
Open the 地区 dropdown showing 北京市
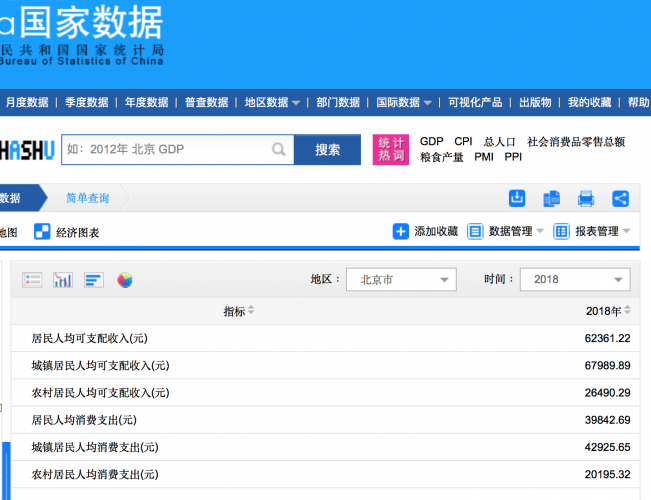pos(401,280)
